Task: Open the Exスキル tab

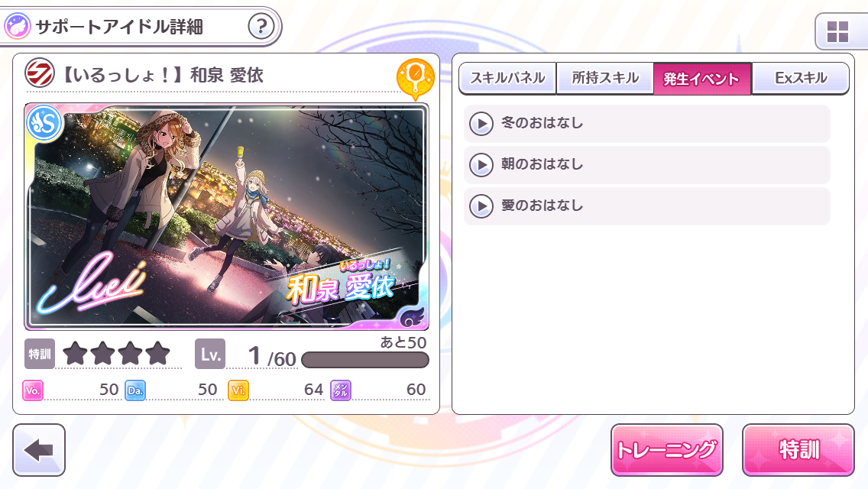Action: point(801,78)
